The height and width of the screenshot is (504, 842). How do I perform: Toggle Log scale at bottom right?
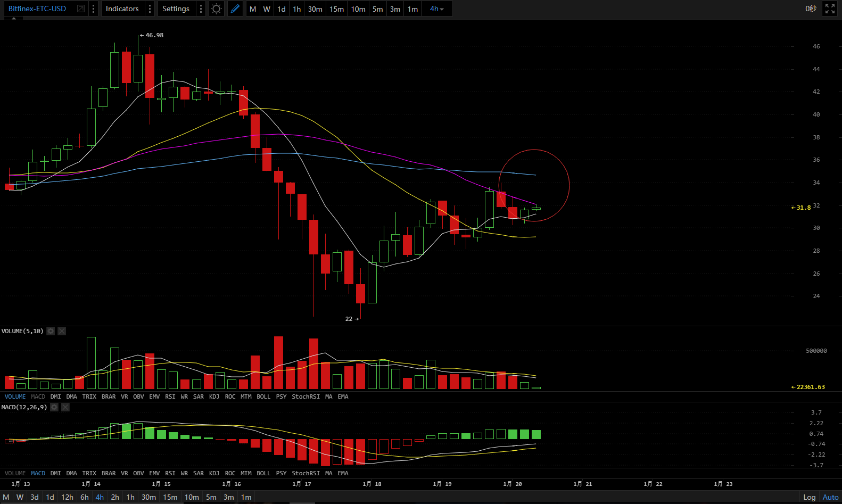(809, 497)
